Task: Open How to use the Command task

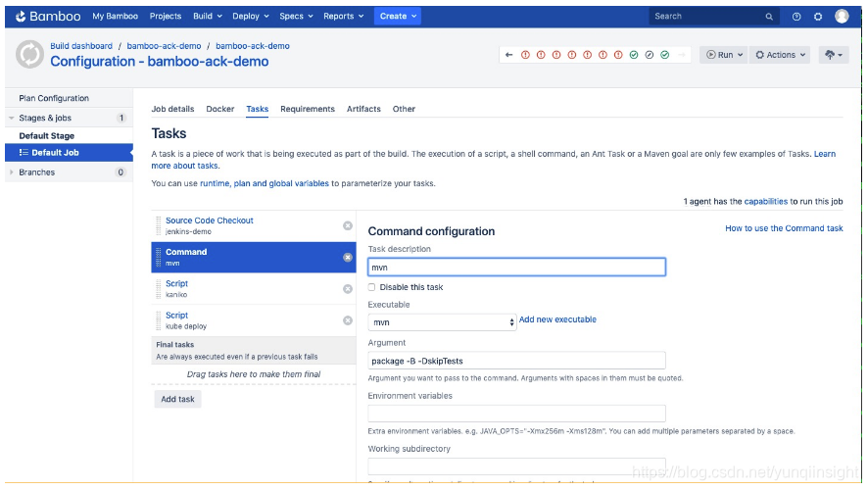Action: pos(784,228)
